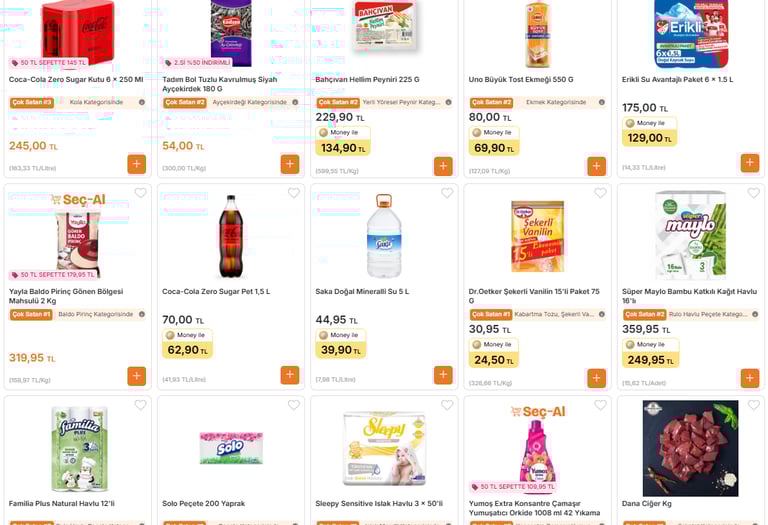Add Süper Maylo Kağıt Havlu to cart

[750, 378]
